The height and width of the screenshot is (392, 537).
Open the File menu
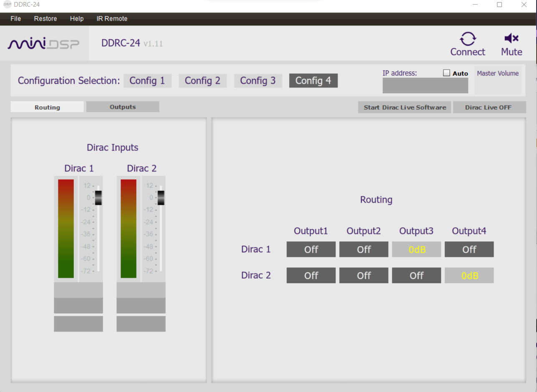tap(15, 19)
